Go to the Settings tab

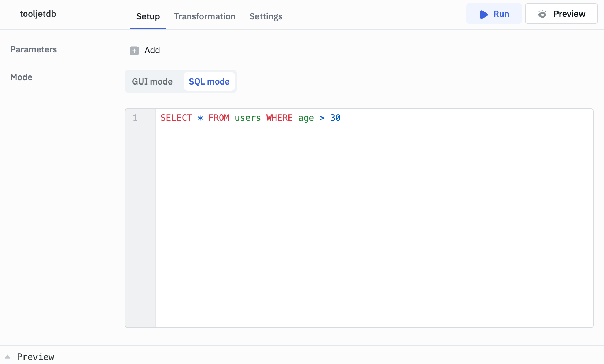click(266, 16)
